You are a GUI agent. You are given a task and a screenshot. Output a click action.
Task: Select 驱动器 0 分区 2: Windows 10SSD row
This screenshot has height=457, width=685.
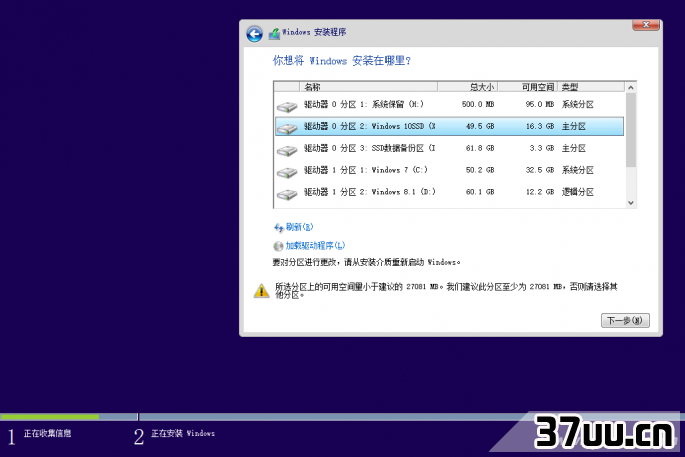pos(449,126)
